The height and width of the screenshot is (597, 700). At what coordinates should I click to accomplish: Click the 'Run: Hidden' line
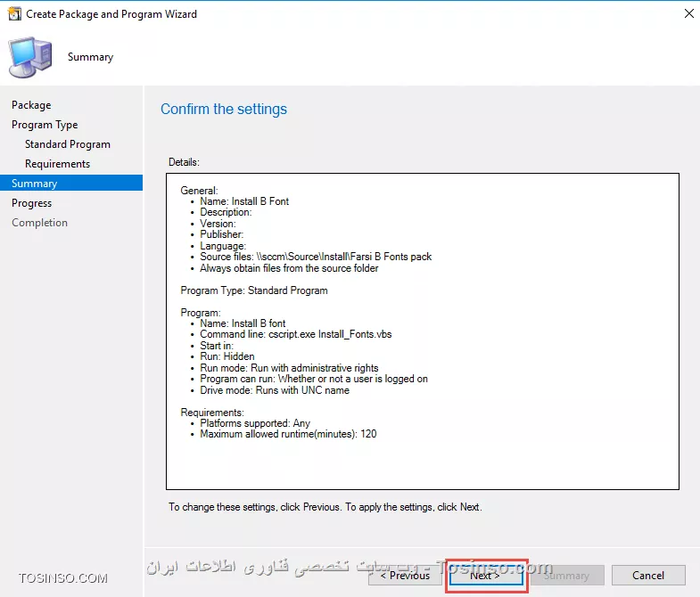pos(227,357)
